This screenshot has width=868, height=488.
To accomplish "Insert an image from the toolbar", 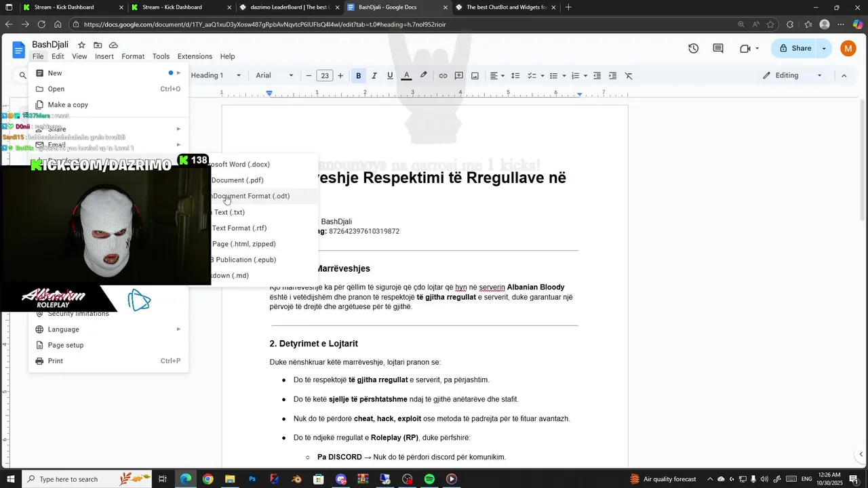I will (475, 75).
